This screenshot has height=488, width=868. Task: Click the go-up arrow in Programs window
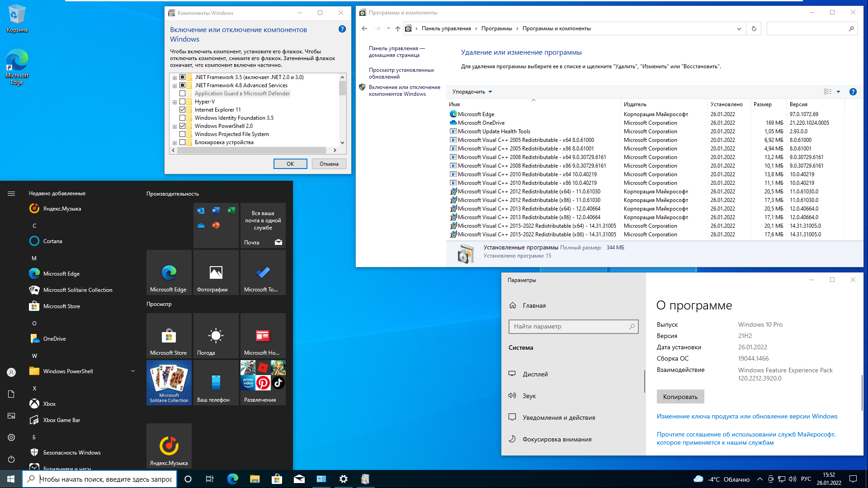coord(398,28)
